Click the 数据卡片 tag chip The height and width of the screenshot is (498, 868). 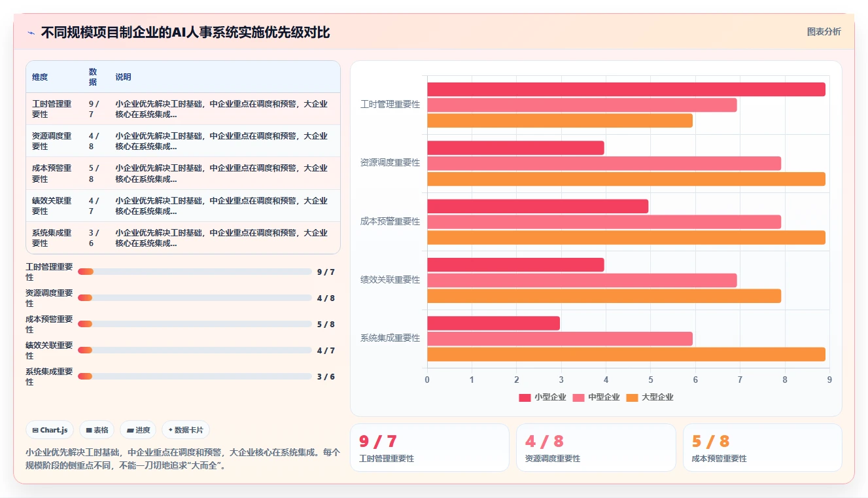coord(186,430)
